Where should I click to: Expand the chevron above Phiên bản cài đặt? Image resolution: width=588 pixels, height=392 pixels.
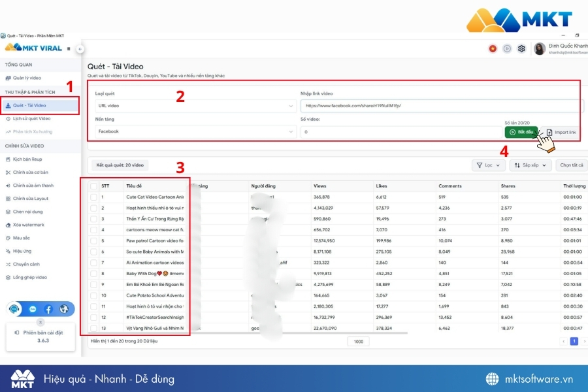pos(41,322)
